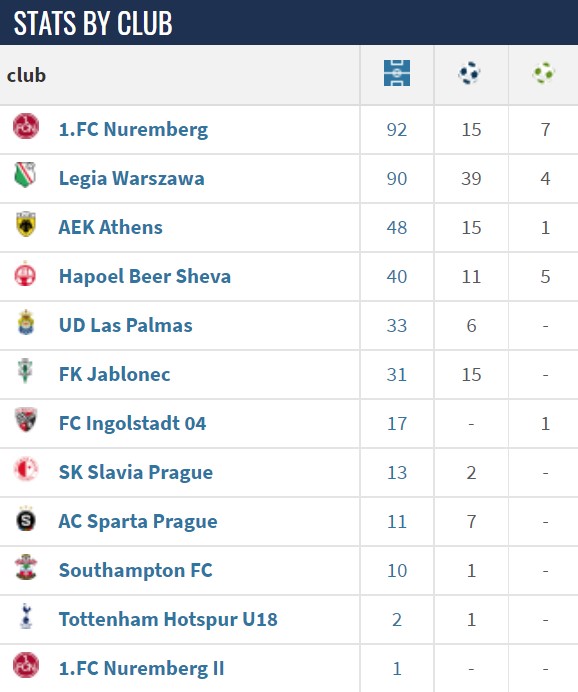
Task: Click the AC Sparta Prague crest
Action: point(26,519)
